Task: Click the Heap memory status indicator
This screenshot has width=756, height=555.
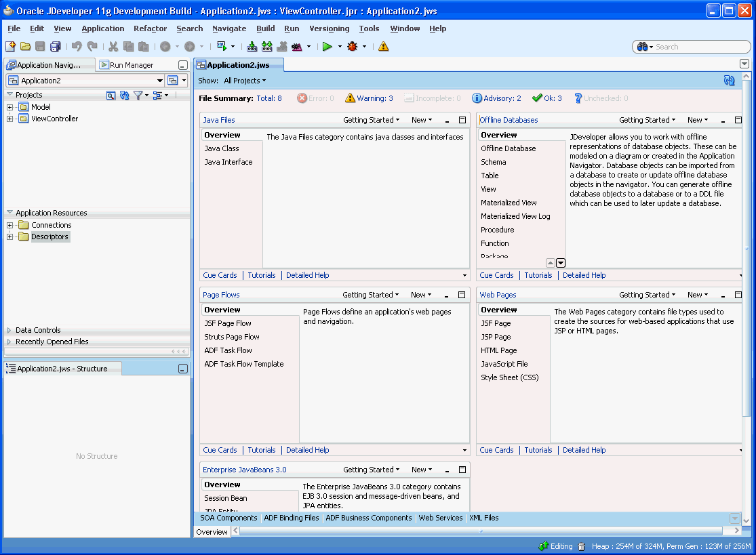Action: point(671,546)
